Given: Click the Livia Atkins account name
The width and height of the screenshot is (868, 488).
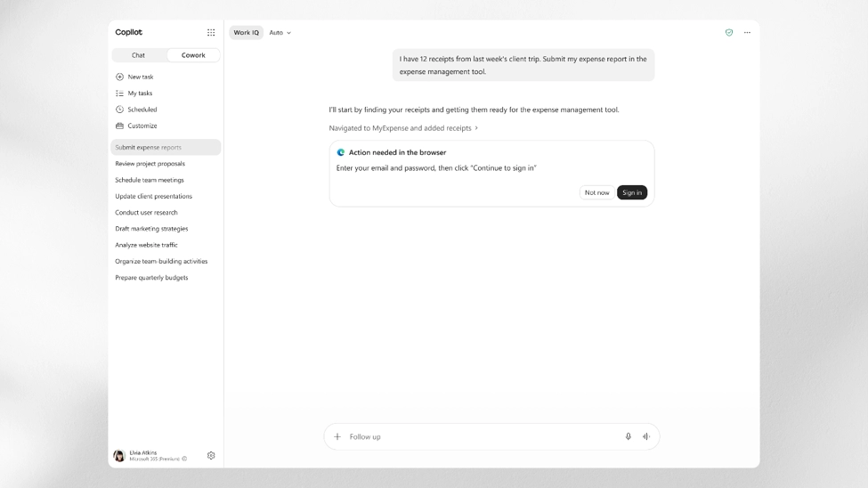Looking at the screenshot, I should point(142,452).
